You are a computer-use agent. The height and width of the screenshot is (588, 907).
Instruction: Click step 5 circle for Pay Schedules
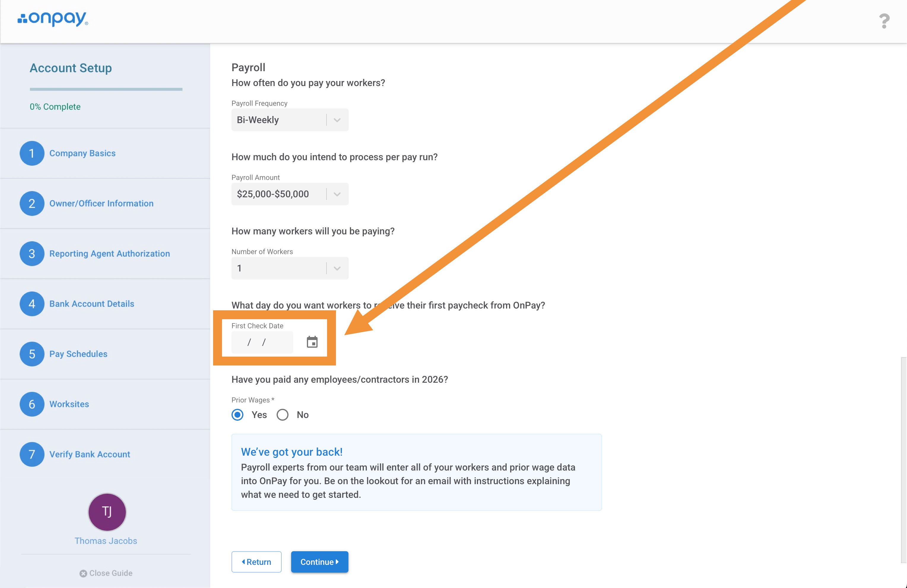point(32,354)
